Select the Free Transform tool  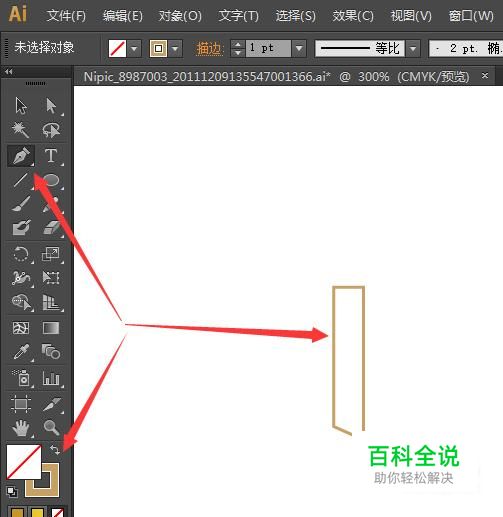tap(51, 278)
